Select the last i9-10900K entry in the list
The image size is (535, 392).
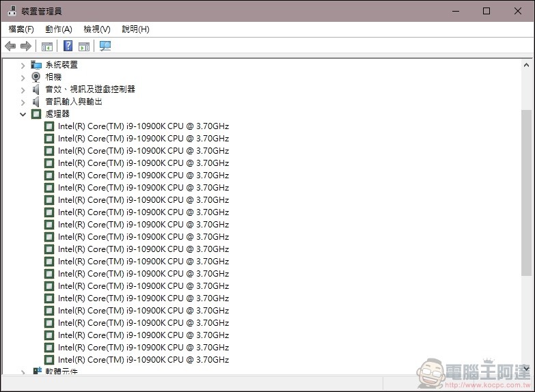(x=143, y=360)
